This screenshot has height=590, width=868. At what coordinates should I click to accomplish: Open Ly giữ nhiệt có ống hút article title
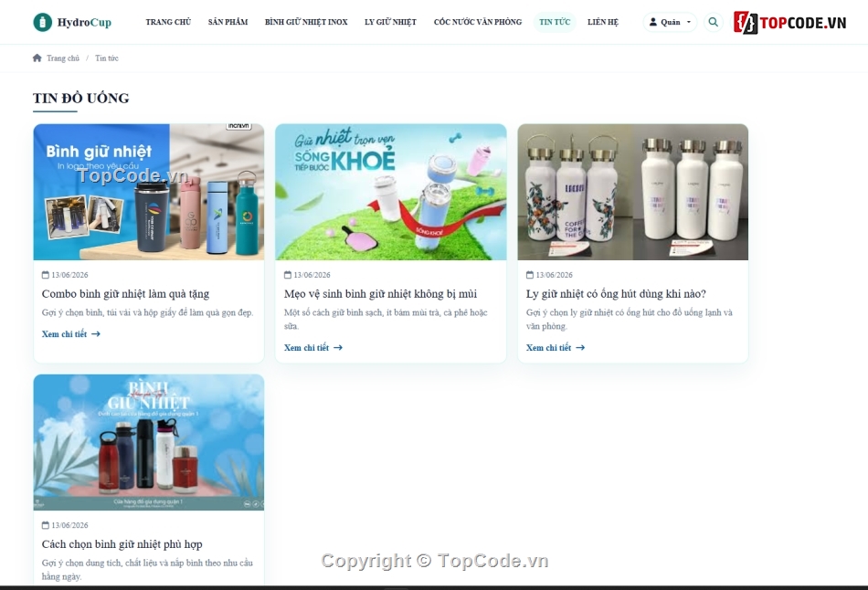point(616,294)
